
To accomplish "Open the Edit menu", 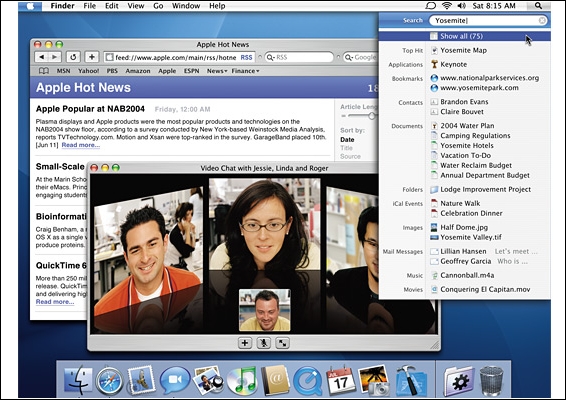I will [x=112, y=6].
